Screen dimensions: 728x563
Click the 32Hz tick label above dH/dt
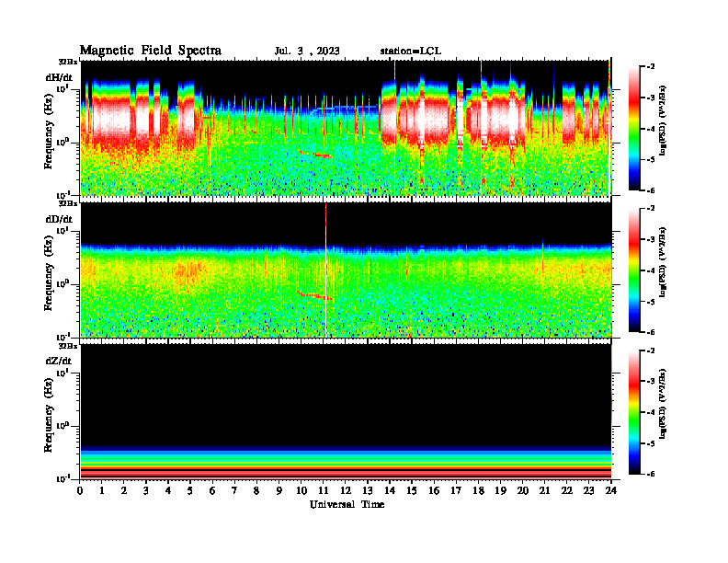tap(68, 62)
